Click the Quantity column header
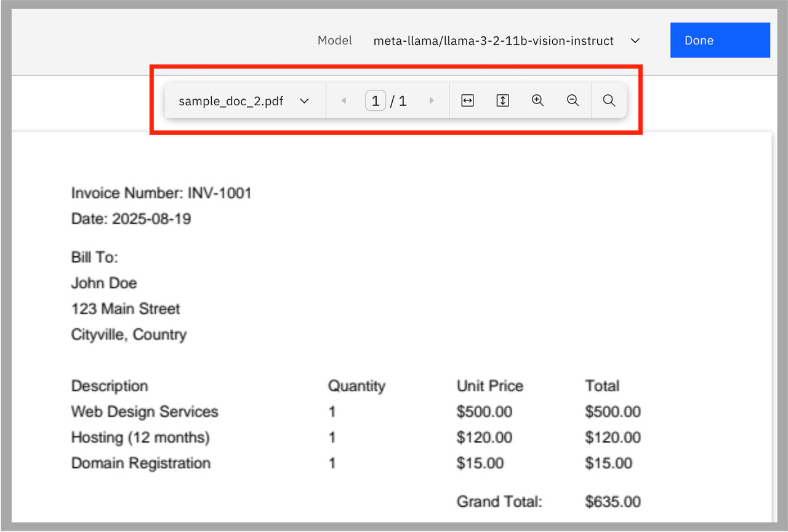788x532 pixels. [x=356, y=386]
